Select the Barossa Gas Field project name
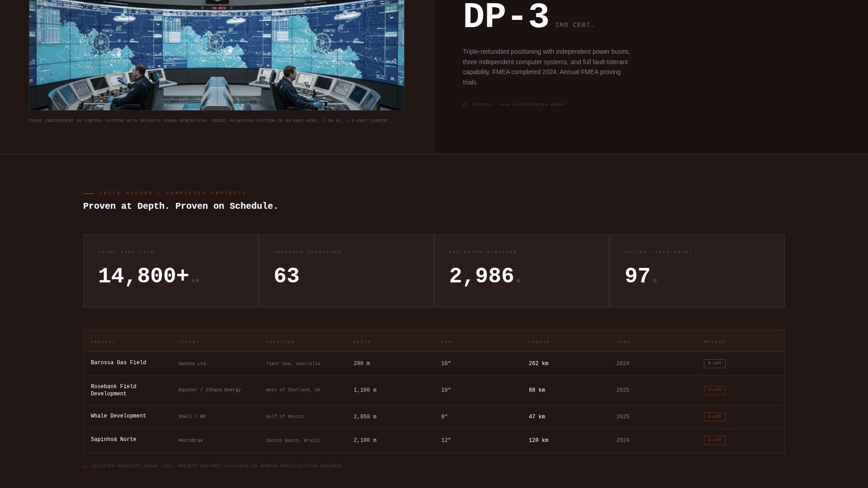The height and width of the screenshot is (488, 868). [x=118, y=363]
